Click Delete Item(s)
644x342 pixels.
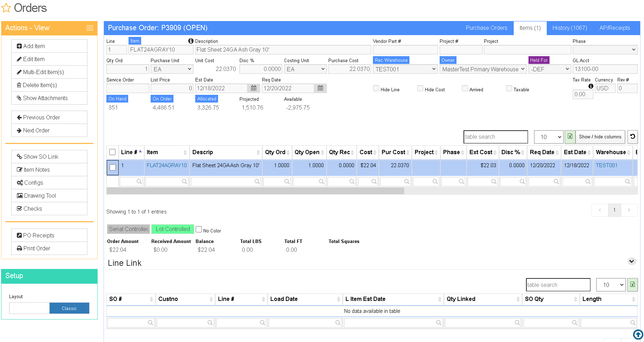50,85
